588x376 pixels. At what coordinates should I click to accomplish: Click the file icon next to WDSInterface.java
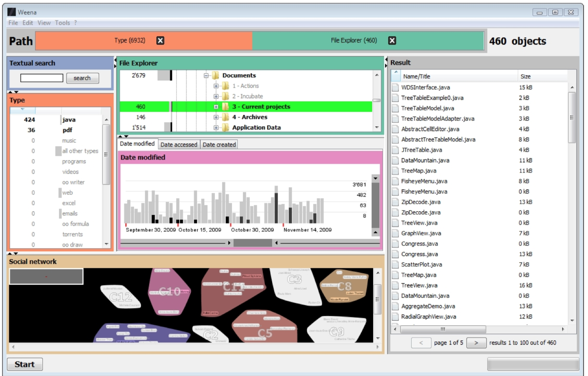coord(395,87)
